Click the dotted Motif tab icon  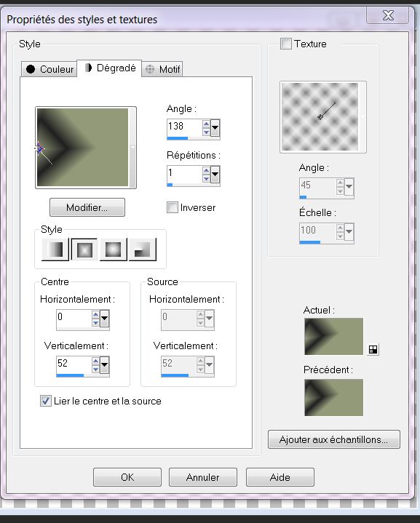150,69
